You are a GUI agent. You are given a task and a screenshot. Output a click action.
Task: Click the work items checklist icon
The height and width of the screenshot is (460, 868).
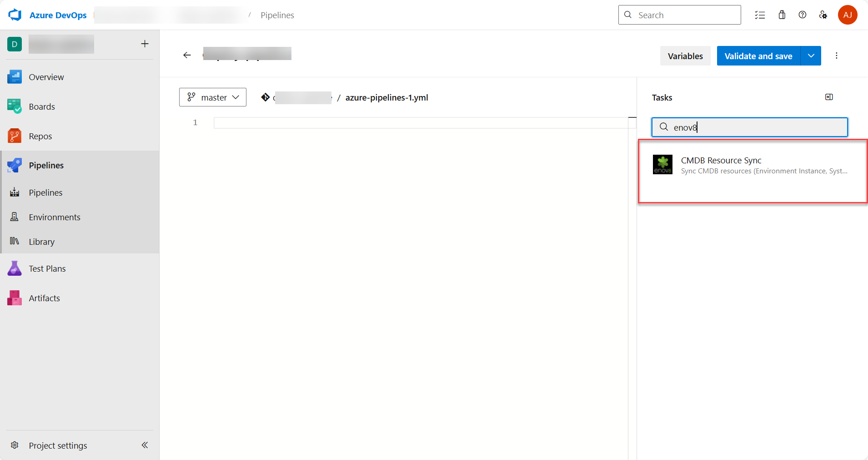760,15
